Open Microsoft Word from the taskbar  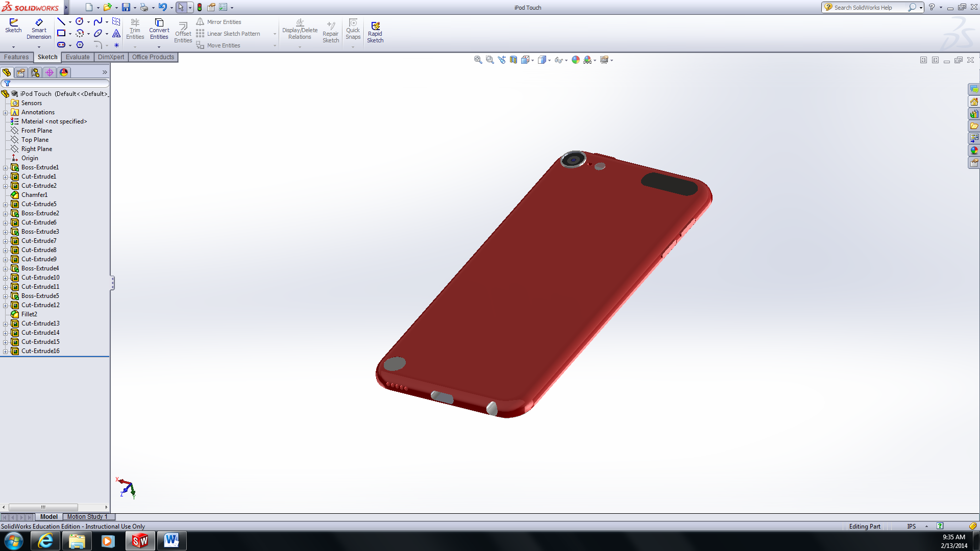click(x=171, y=541)
